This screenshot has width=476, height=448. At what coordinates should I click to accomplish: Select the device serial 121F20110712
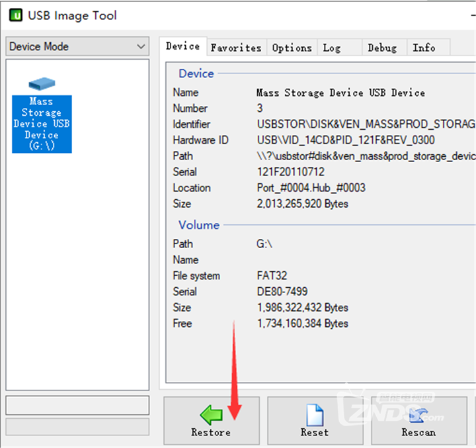[291, 172]
